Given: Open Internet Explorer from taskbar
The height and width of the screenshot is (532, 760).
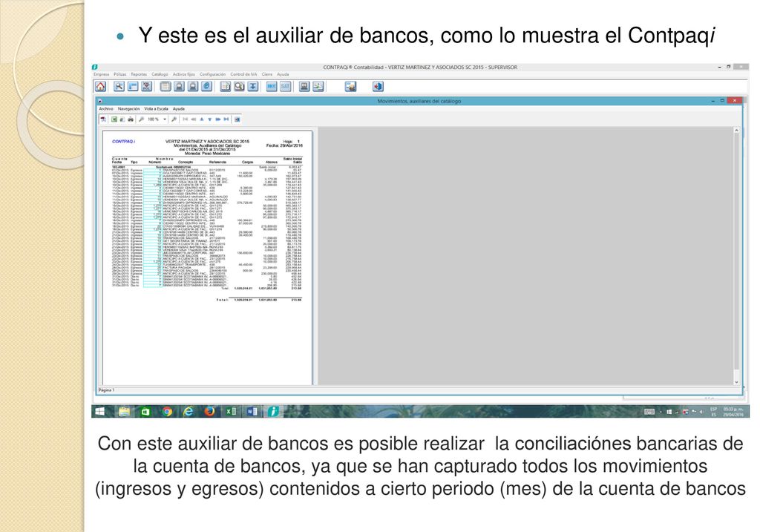Looking at the screenshot, I should (x=188, y=411).
